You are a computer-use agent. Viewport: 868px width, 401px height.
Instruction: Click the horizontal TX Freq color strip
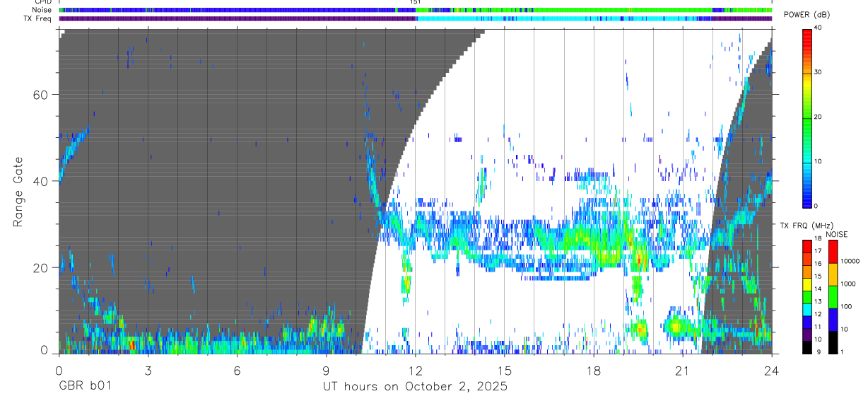click(x=416, y=18)
